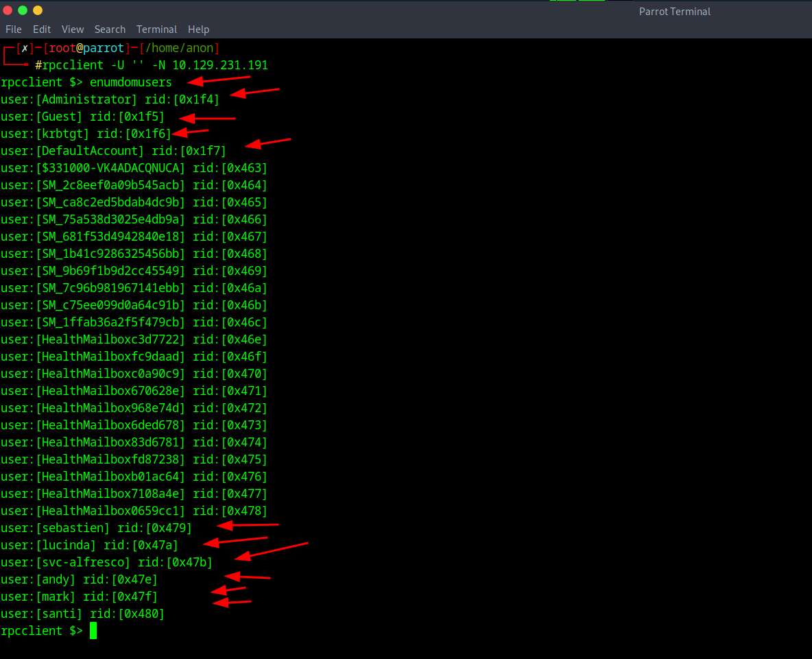Open the Terminal menu
Viewport: 812px width, 659px height.
(156, 29)
